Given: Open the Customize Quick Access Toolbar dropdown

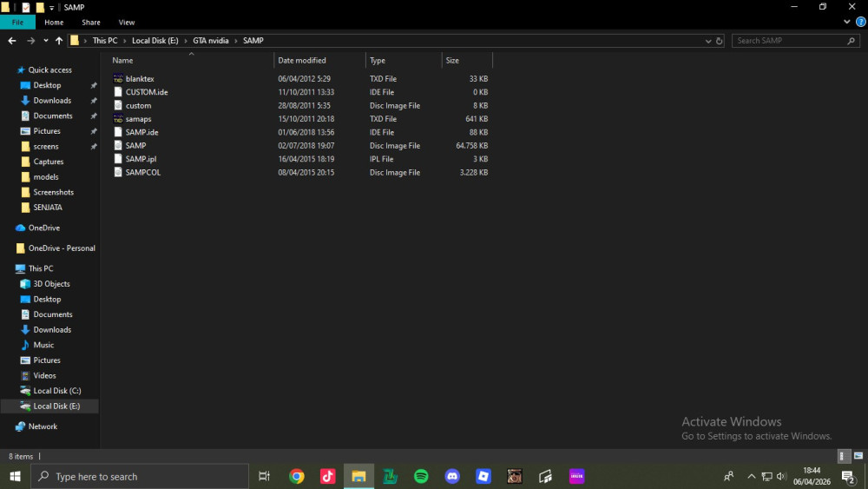Looking at the screenshot, I should pos(51,8).
